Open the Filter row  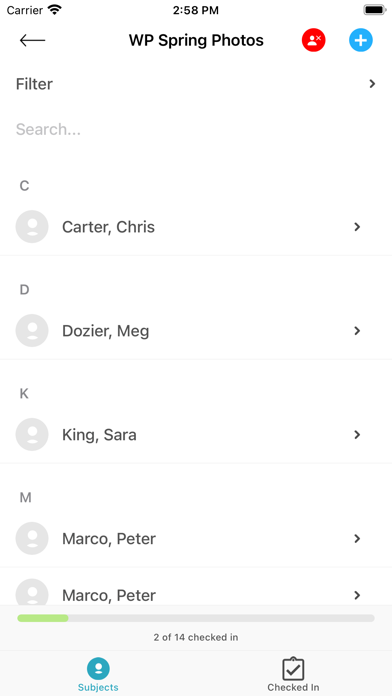[196, 84]
